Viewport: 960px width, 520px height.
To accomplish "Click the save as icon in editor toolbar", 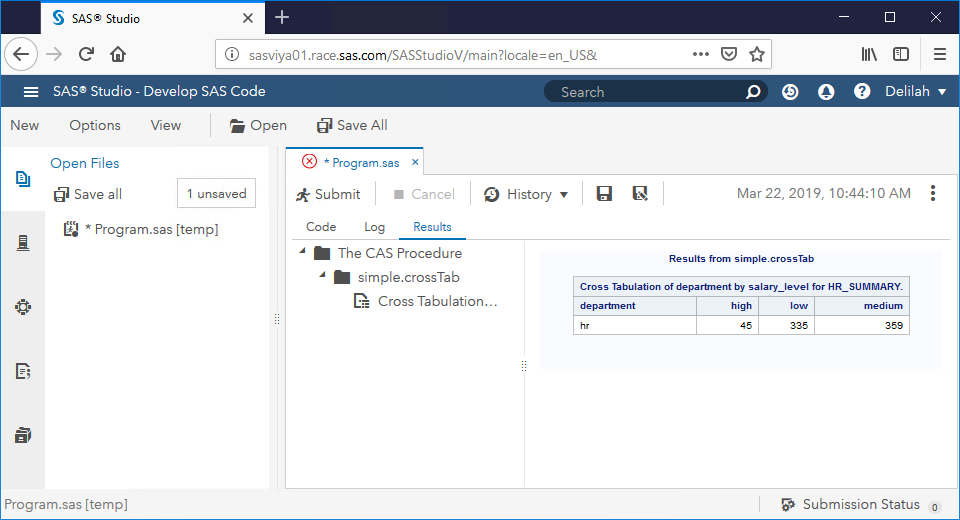I will point(640,194).
